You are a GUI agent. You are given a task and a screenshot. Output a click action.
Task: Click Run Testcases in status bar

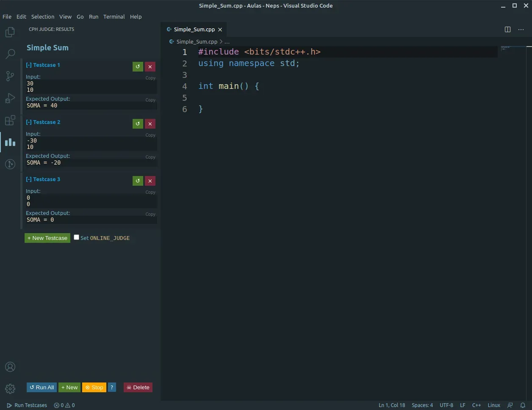click(27, 405)
